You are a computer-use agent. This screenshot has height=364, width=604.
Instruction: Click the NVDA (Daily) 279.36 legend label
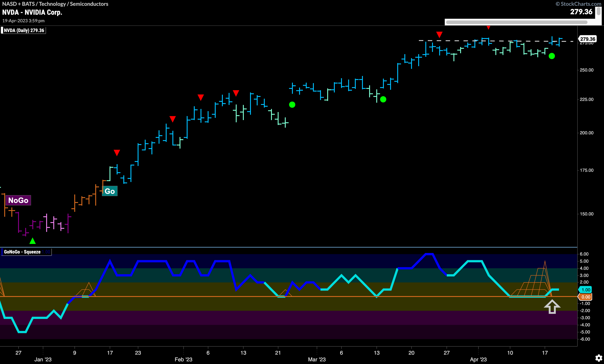(x=24, y=30)
